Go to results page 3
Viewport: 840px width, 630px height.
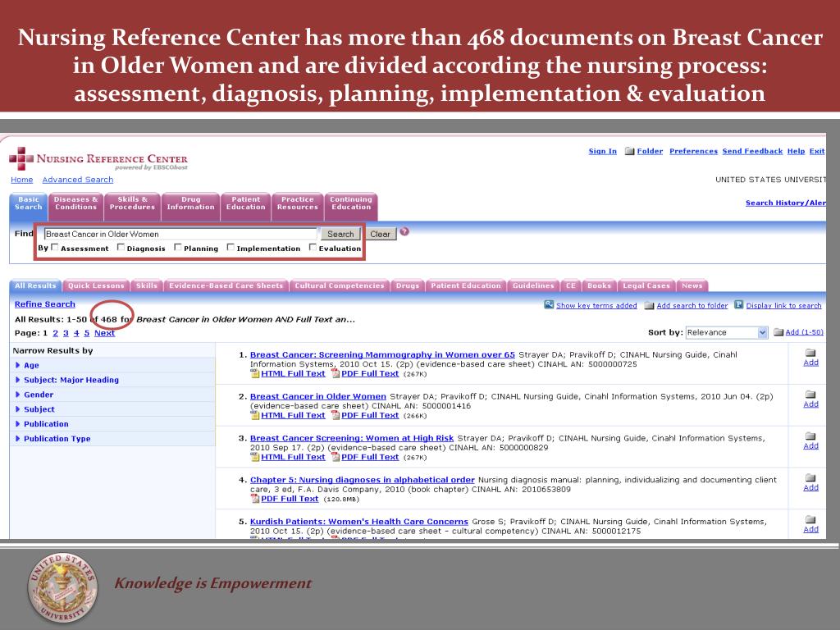[x=66, y=333]
